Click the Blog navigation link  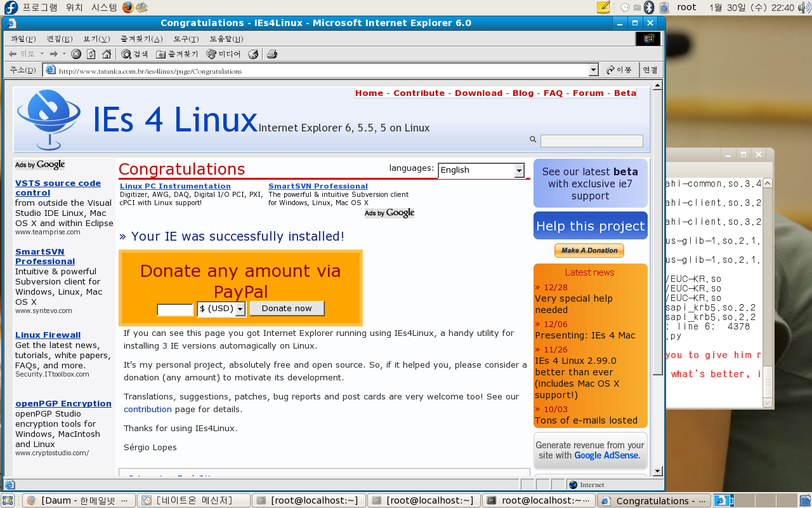(x=523, y=93)
